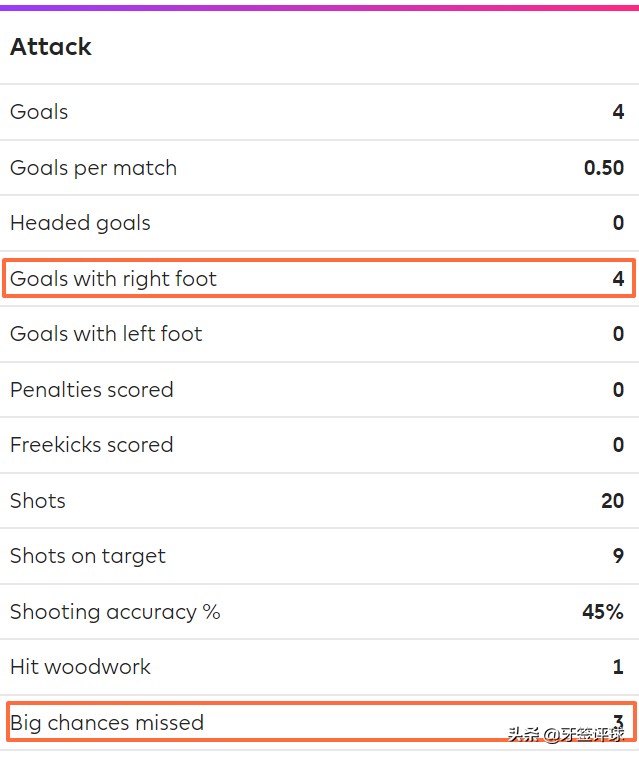The image size is (639, 757).
Task: Click the Goals per match label
Action: 93,168
